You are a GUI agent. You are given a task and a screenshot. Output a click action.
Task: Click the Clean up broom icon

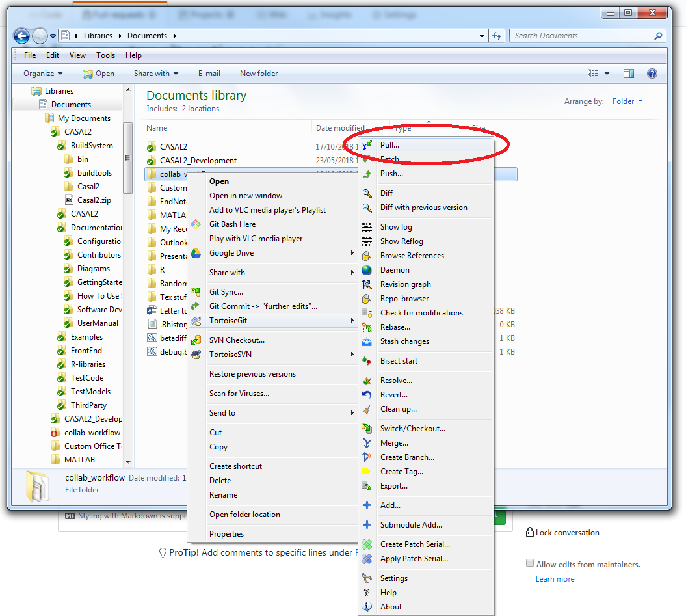[x=367, y=409]
